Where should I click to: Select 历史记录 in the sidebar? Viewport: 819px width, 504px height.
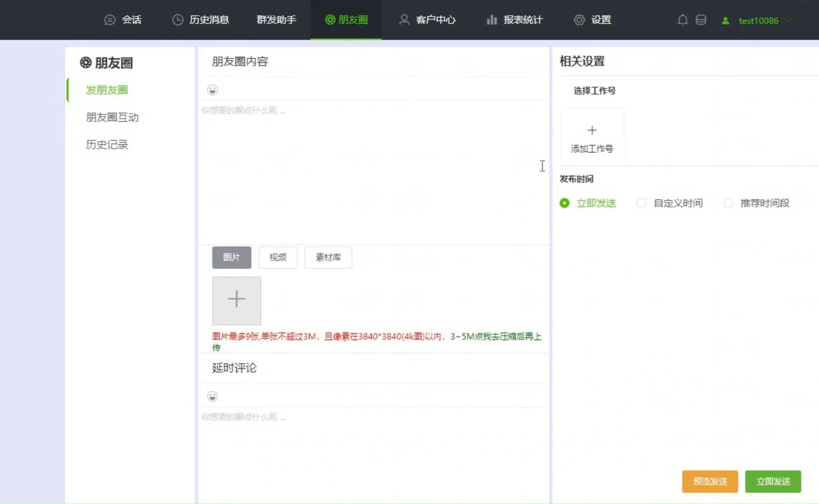[x=107, y=144]
